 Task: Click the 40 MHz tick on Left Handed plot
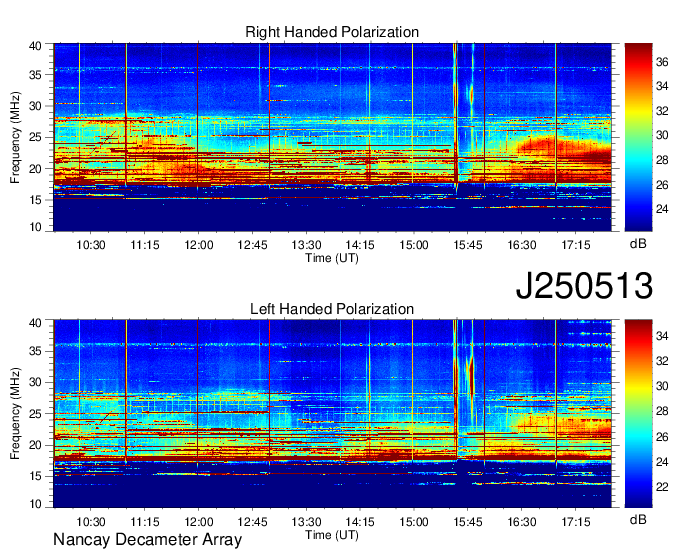tap(35, 323)
